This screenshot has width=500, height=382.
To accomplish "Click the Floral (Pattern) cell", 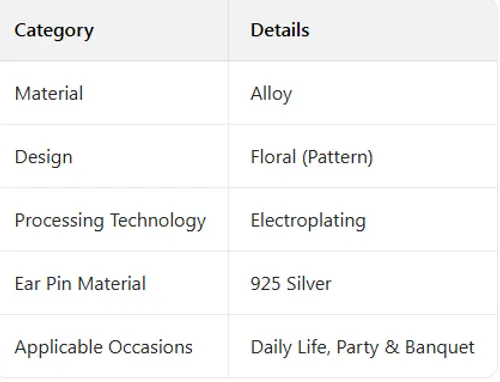I will click(x=312, y=157).
